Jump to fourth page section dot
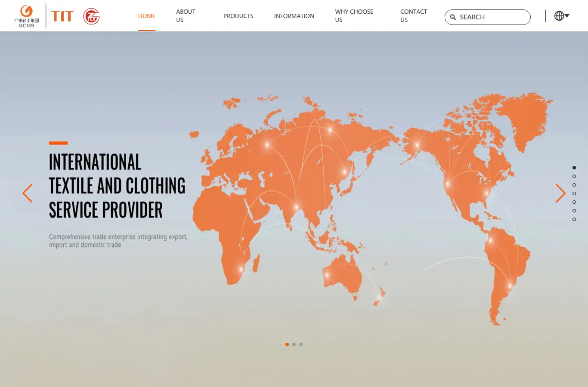The height and width of the screenshot is (387, 588). tap(574, 193)
